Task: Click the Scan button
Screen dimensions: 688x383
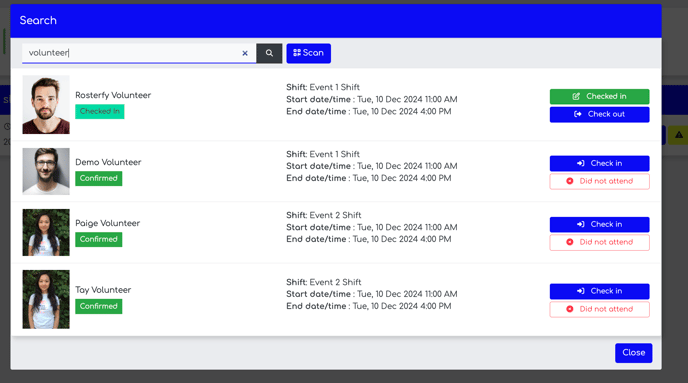Action: pyautogui.click(x=308, y=53)
